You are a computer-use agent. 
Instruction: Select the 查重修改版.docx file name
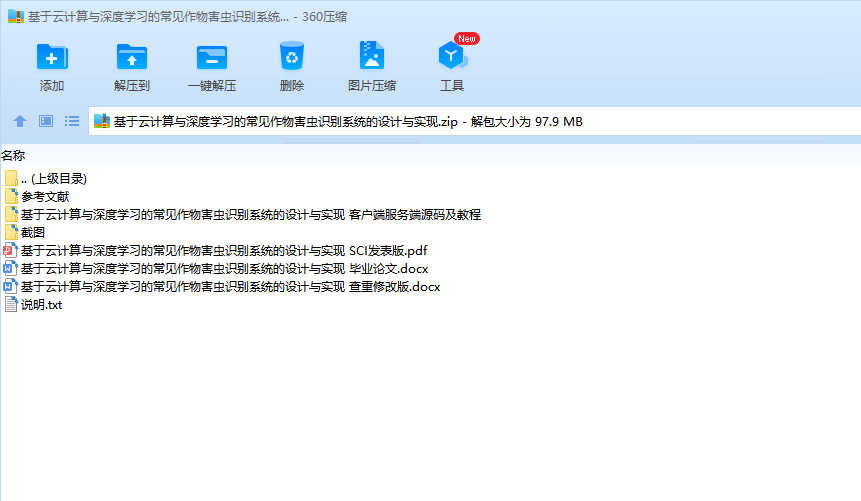(231, 287)
